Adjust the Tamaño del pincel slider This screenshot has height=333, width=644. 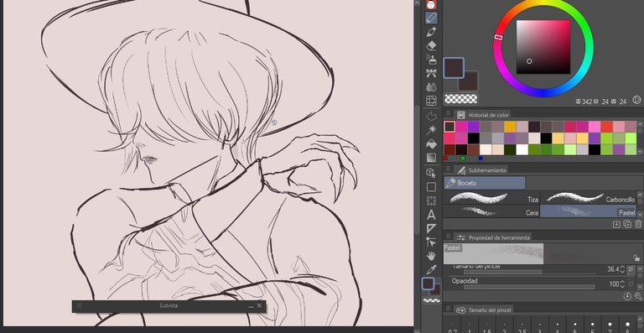[x=529, y=272]
